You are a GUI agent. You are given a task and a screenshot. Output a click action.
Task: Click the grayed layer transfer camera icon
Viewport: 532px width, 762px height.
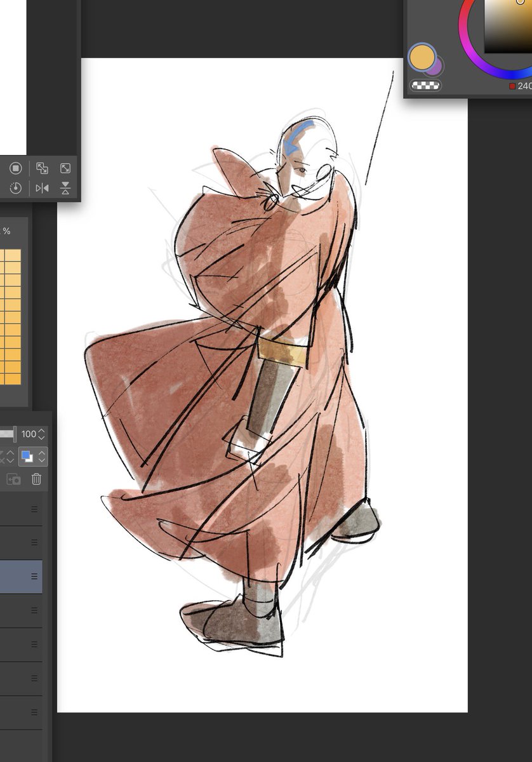pos(13,479)
